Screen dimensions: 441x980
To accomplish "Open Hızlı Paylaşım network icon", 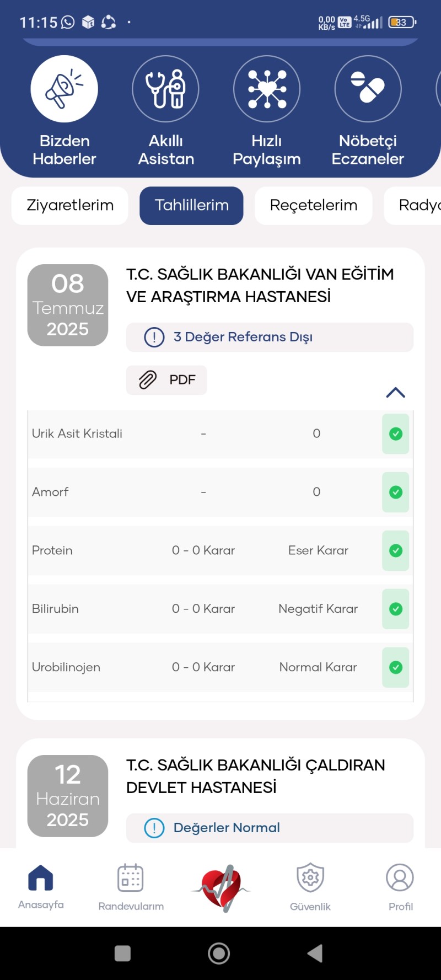I will tap(267, 89).
